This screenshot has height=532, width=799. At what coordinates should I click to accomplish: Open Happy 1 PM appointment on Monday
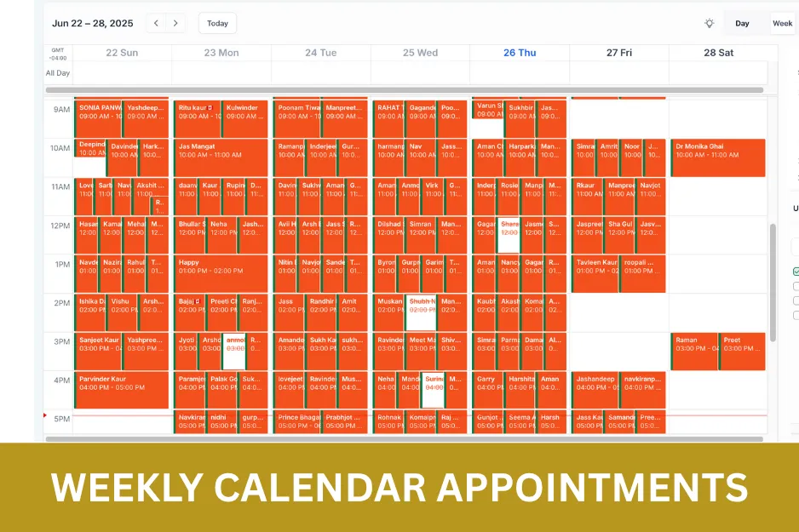coord(221,274)
